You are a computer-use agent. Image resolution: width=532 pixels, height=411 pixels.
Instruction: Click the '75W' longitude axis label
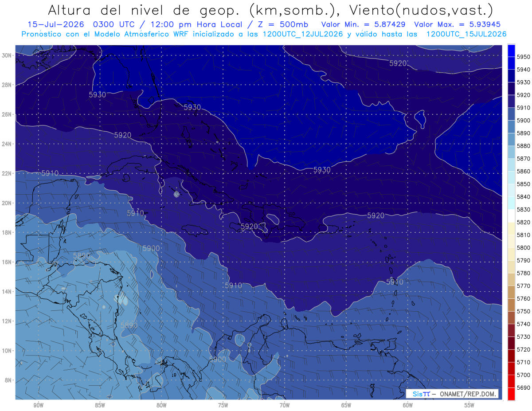(x=223, y=405)
